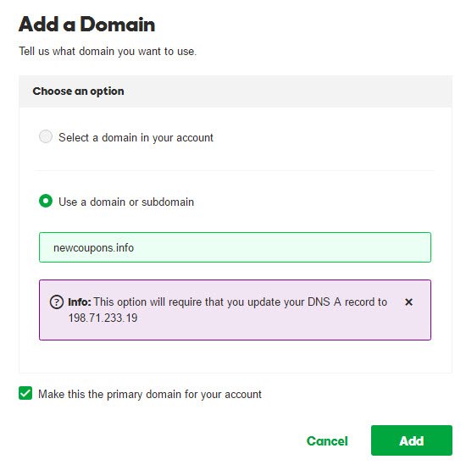Cancel adding the domain
The image size is (466, 476).
pos(327,440)
